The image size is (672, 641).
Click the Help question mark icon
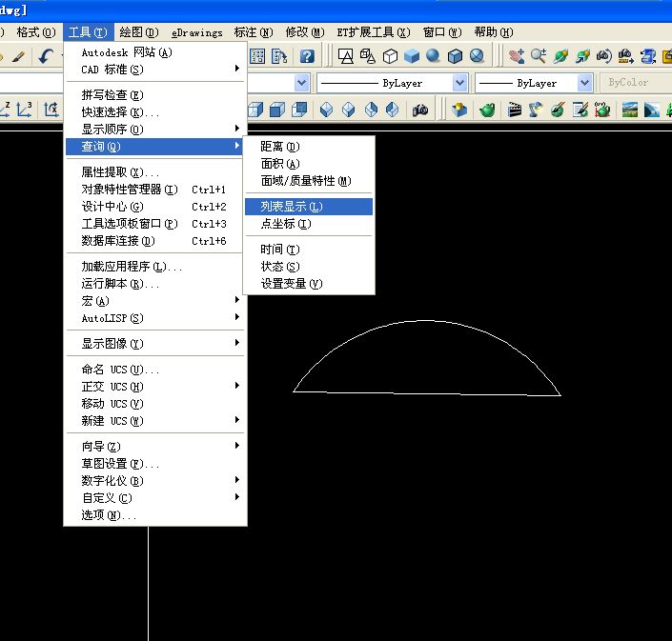(x=307, y=56)
